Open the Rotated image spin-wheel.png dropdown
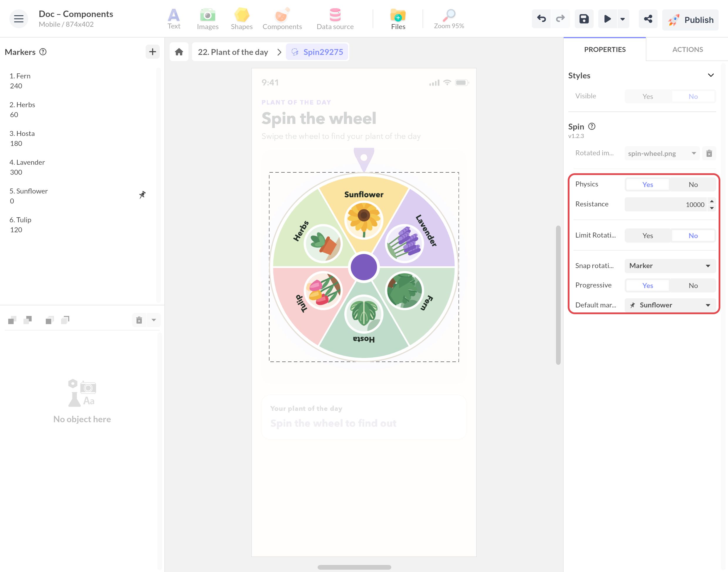728x572 pixels. click(662, 153)
